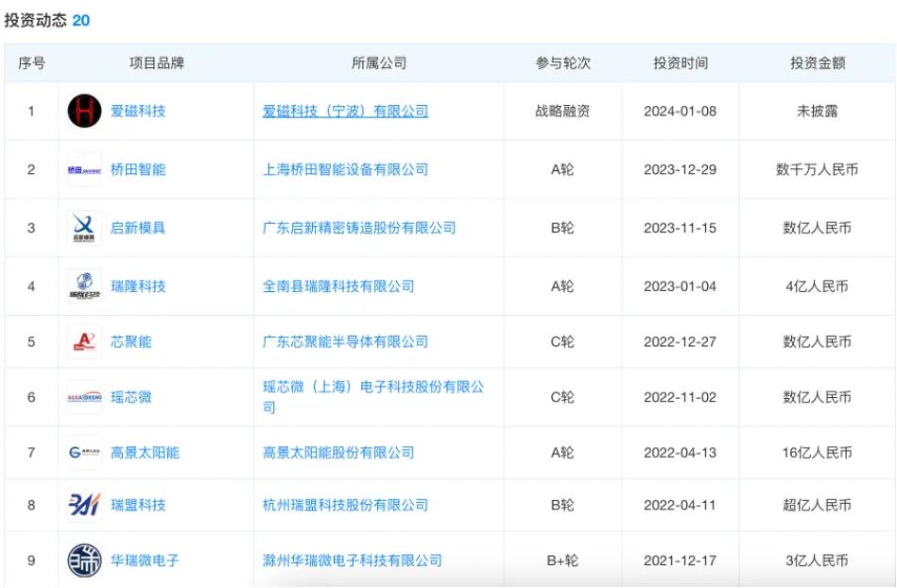The height and width of the screenshot is (588, 897).
Task: Open the 瑞隆科技 brand link
Action: [x=138, y=286]
